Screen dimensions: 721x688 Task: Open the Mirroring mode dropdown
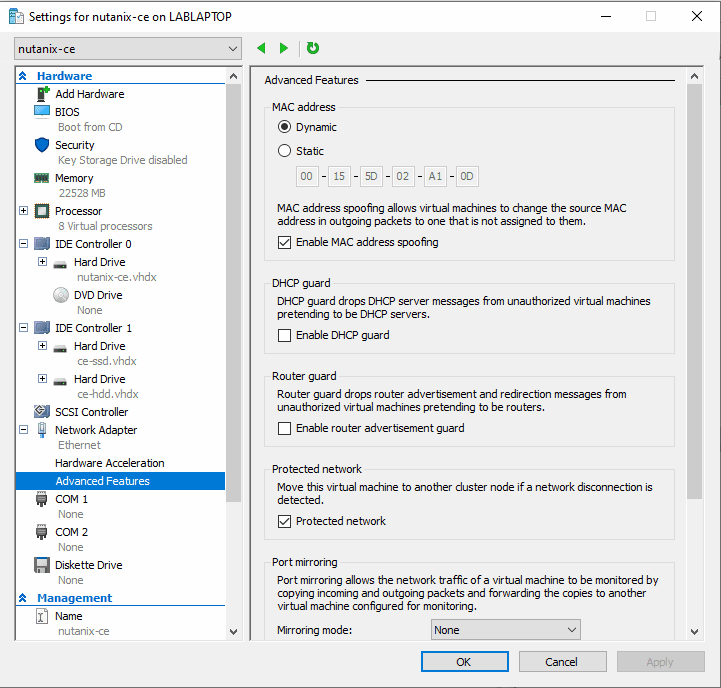click(505, 630)
